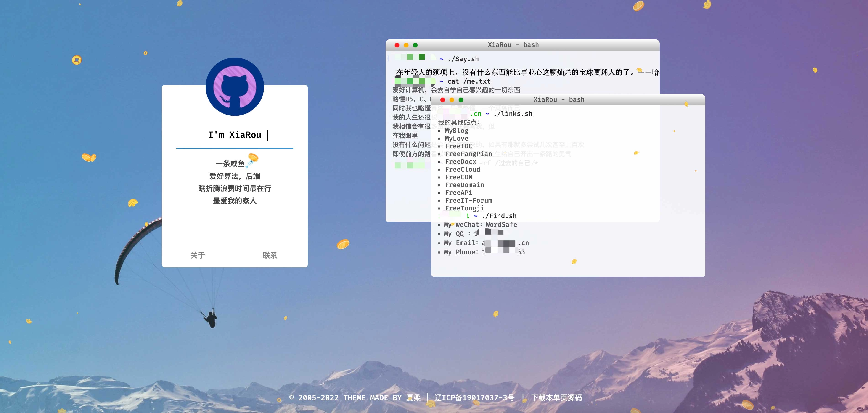Open the FreeCDN link
This screenshot has height=413, width=868.
coord(459,177)
